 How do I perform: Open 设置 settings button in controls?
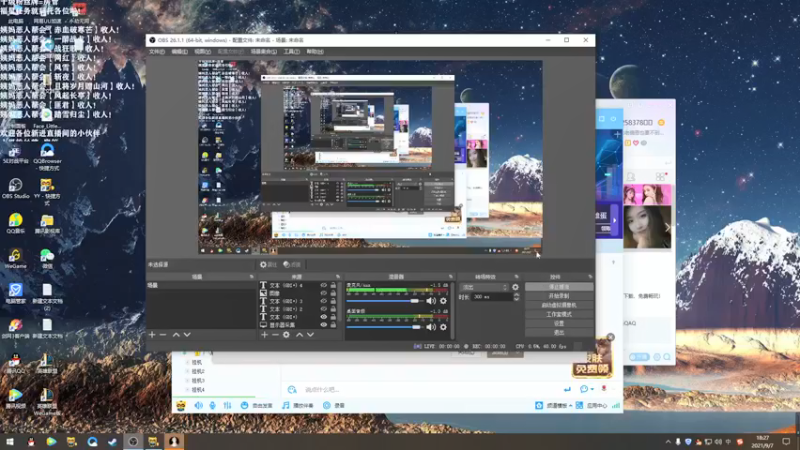(559, 323)
